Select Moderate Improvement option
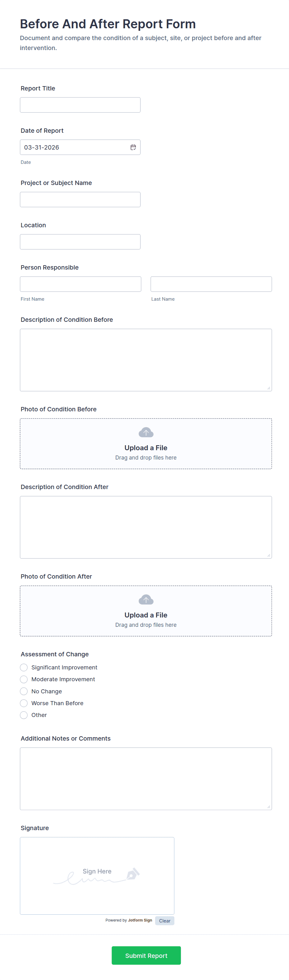Viewport: 289px width, 980px height. 24,679
